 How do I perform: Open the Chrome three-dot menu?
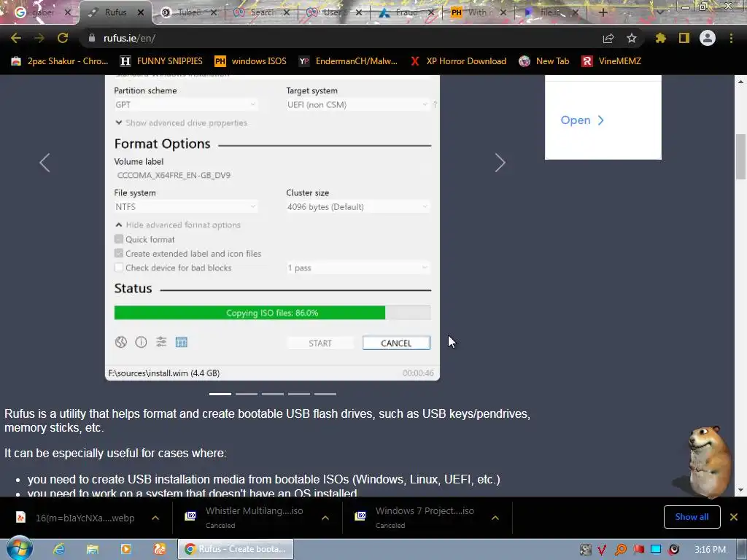click(731, 38)
